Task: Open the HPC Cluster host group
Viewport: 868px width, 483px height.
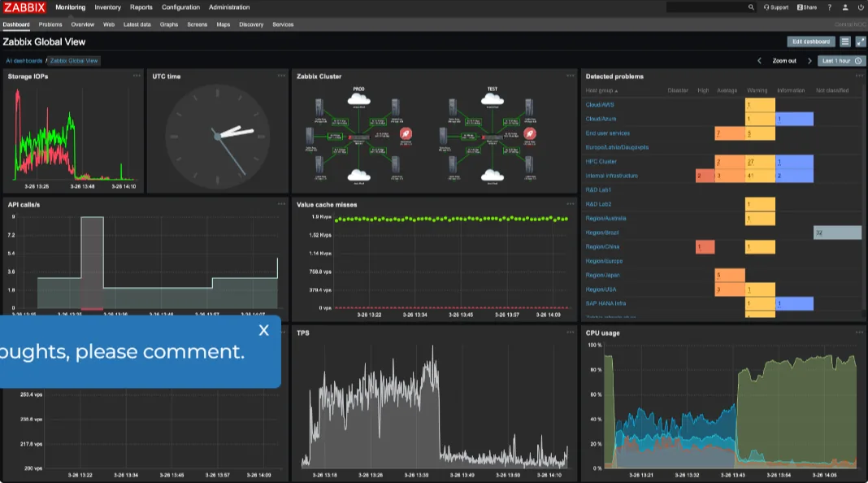Action: point(601,162)
